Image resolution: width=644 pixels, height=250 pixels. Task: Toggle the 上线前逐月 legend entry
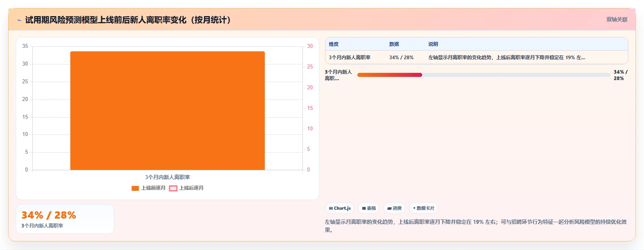click(x=148, y=188)
